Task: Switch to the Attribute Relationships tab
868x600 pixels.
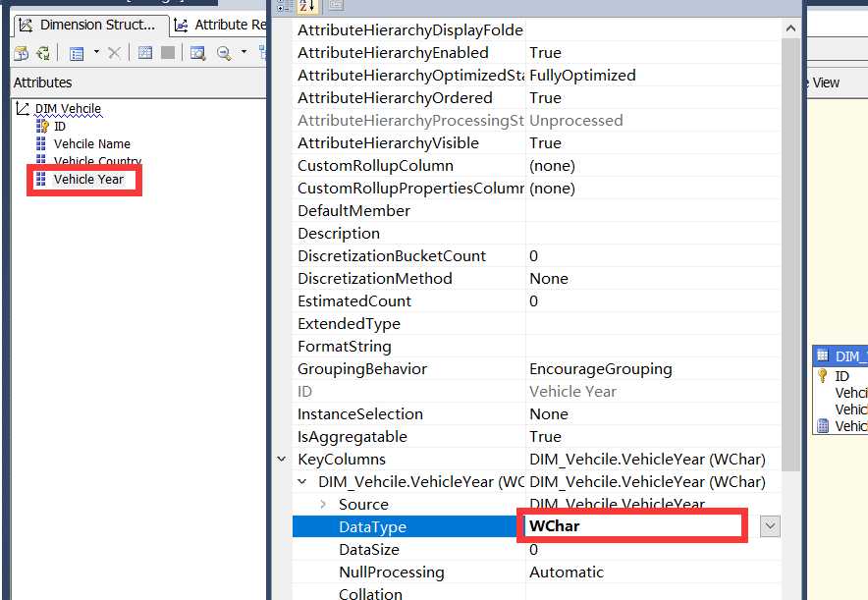Action: click(220, 25)
